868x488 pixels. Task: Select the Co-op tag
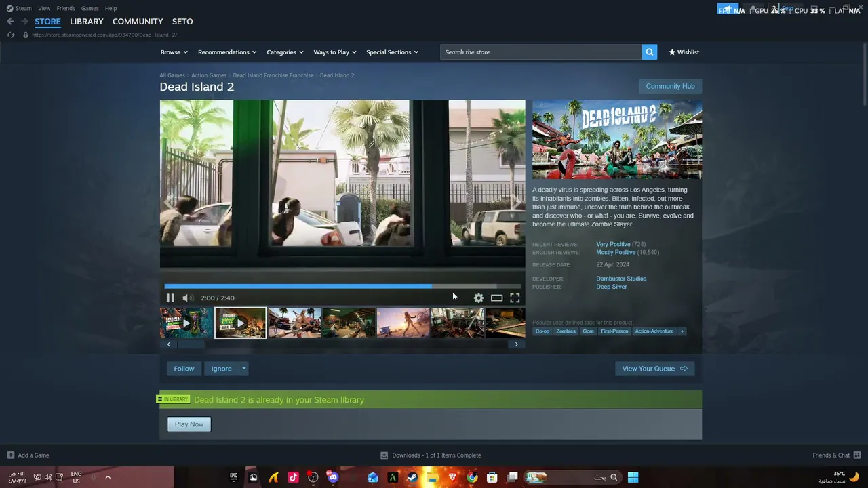tap(542, 331)
